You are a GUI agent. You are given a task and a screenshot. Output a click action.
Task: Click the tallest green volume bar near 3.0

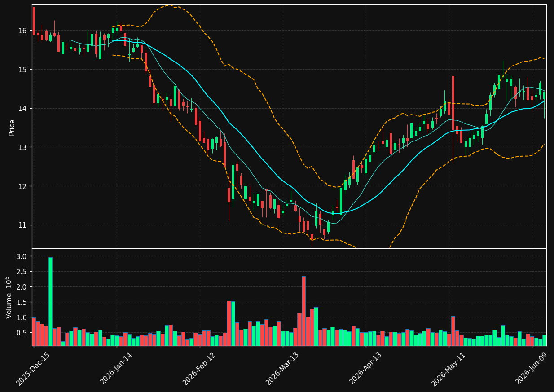point(50,301)
